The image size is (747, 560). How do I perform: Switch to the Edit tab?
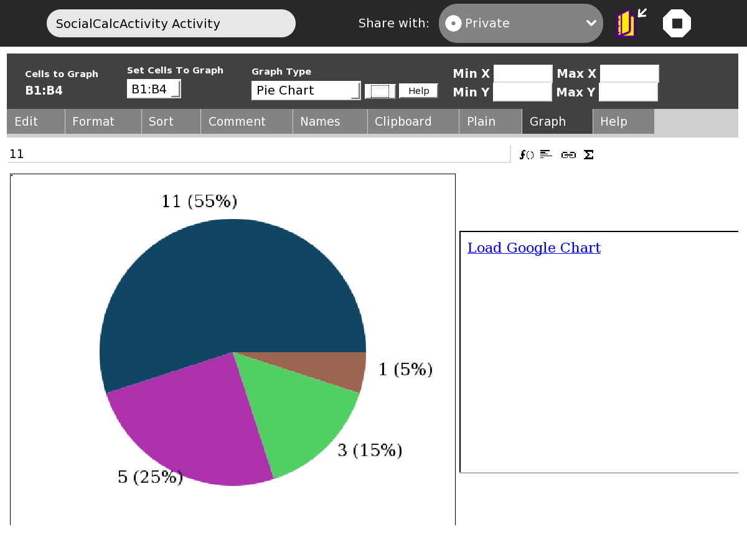(x=35, y=121)
